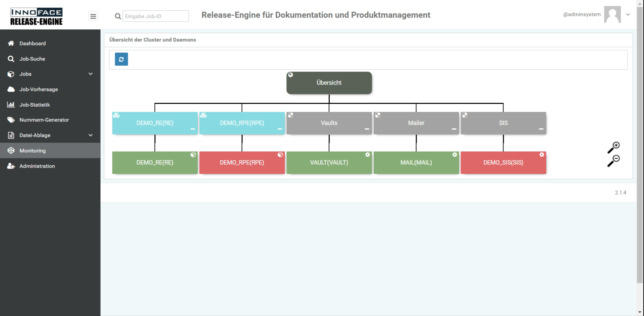Click the blue refresh button
This screenshot has height=316, width=644.
pyautogui.click(x=121, y=59)
